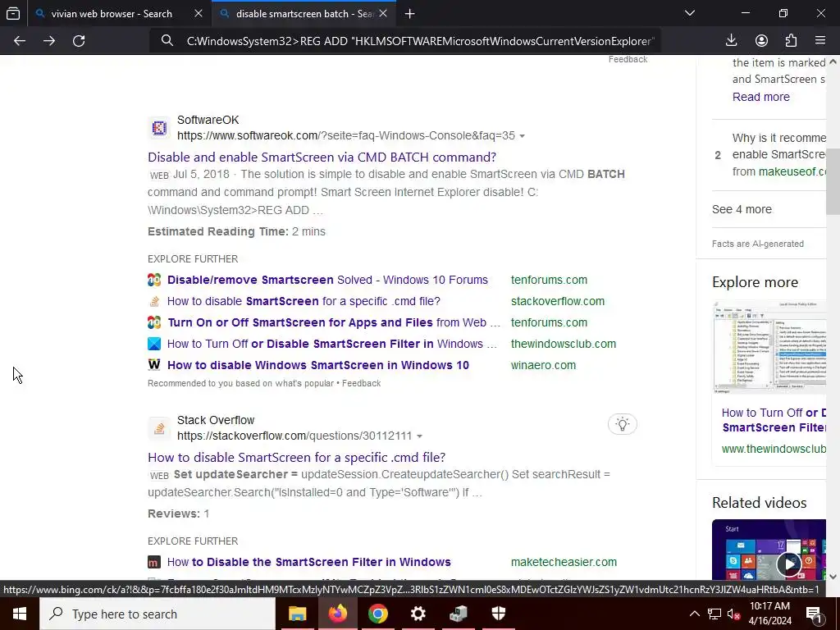Reload the current page

coord(79,41)
